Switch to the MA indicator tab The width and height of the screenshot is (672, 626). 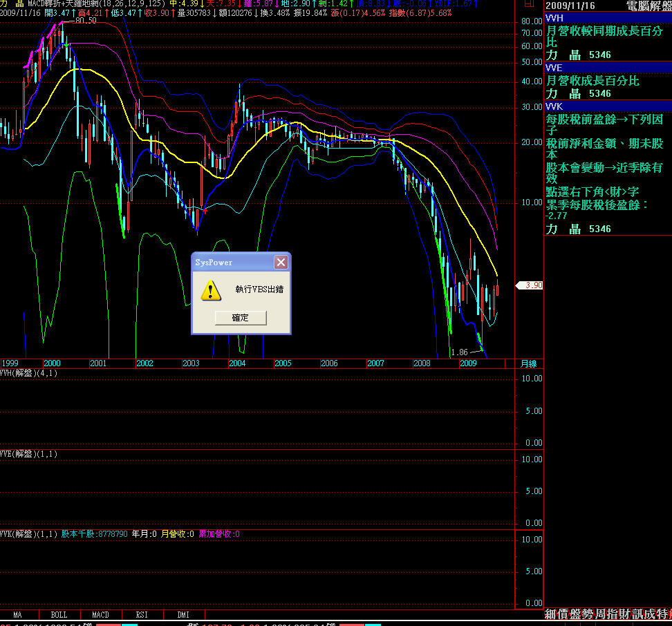(17, 615)
